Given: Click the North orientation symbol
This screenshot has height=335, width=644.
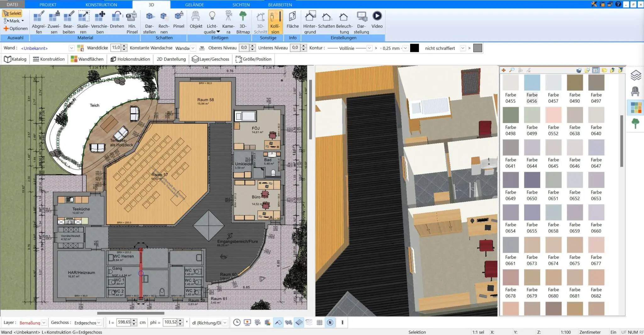Looking at the screenshot, I should pyautogui.click(x=330, y=322).
